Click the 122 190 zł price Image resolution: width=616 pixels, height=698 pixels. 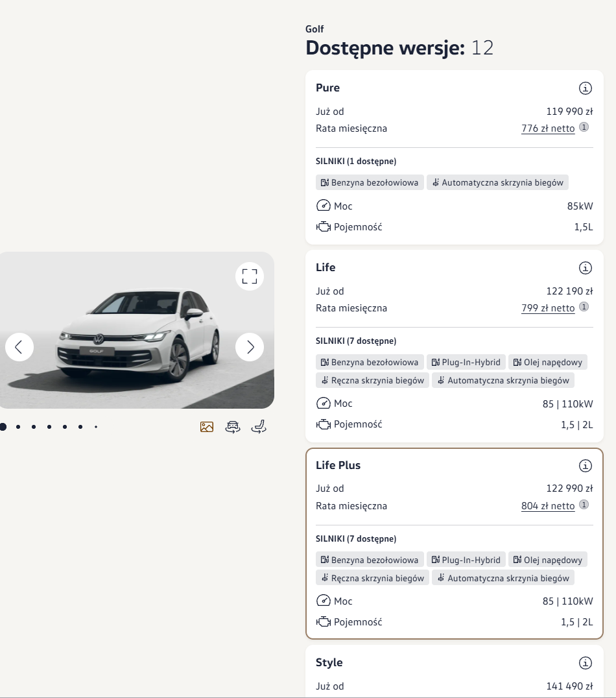pyautogui.click(x=570, y=291)
